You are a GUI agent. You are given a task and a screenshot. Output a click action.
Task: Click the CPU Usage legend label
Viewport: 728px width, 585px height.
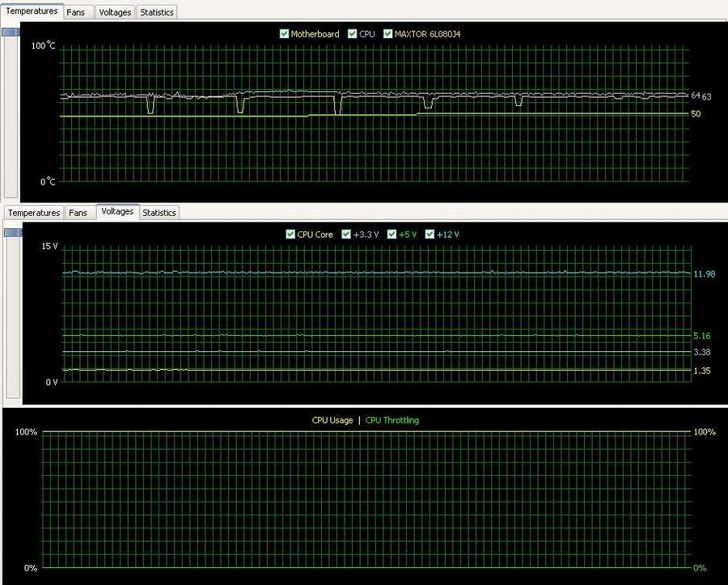[x=332, y=420]
